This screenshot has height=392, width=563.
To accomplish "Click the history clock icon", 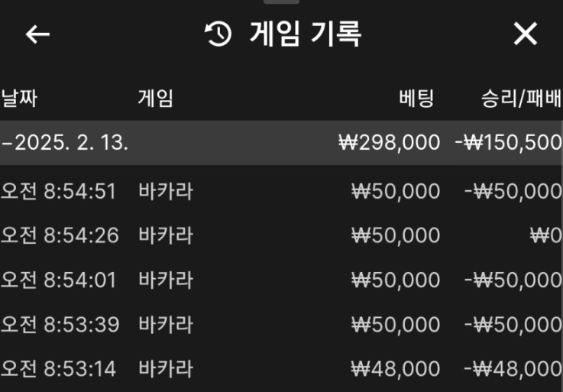I will pyautogui.click(x=218, y=34).
